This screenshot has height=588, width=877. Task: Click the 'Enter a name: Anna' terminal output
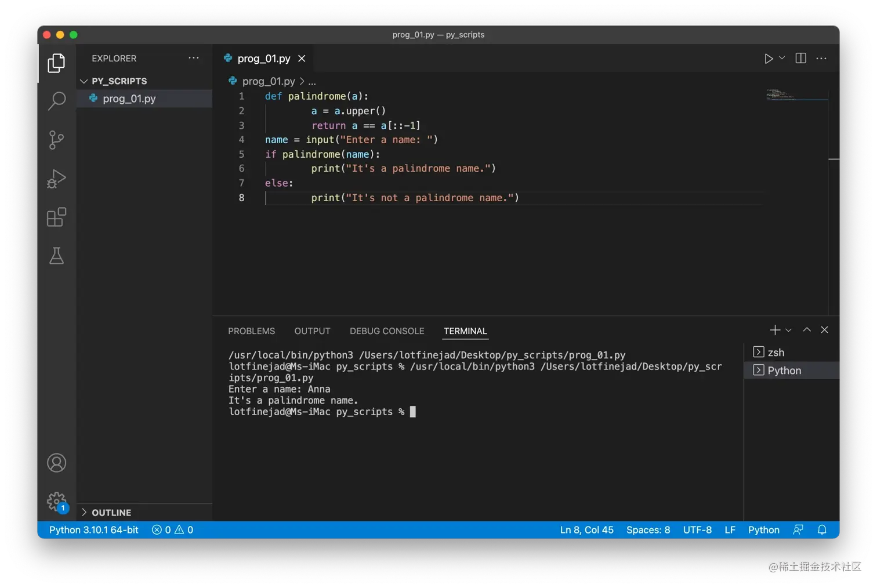coord(279,389)
